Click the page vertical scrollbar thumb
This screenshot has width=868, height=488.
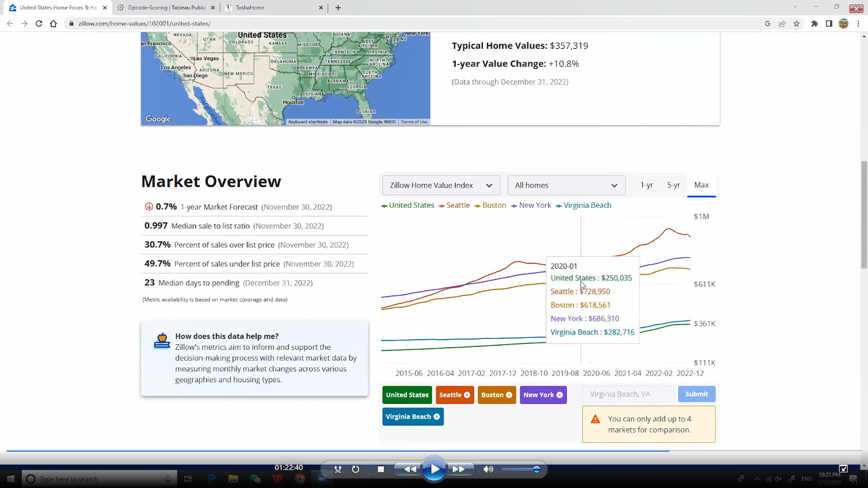(x=864, y=214)
